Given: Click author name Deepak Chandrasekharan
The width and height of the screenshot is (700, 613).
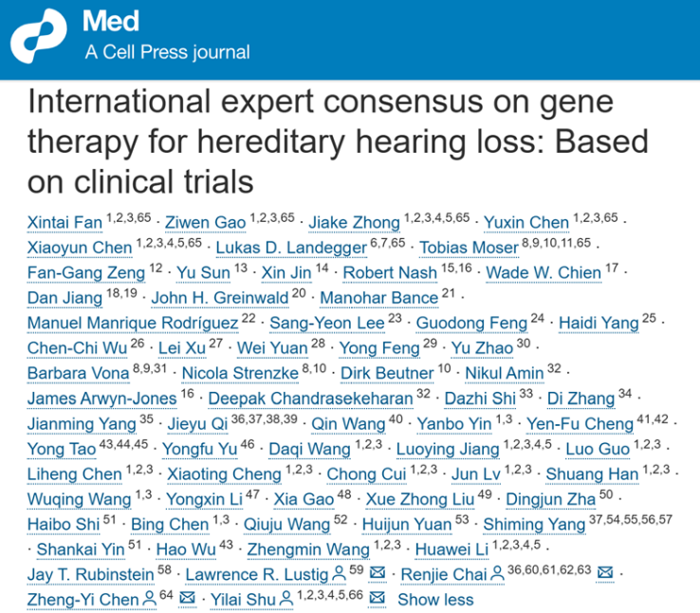Looking at the screenshot, I should 310,399.
